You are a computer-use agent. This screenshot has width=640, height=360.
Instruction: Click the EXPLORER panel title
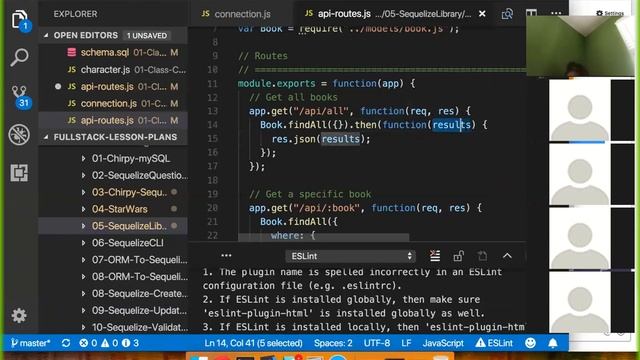point(76,14)
